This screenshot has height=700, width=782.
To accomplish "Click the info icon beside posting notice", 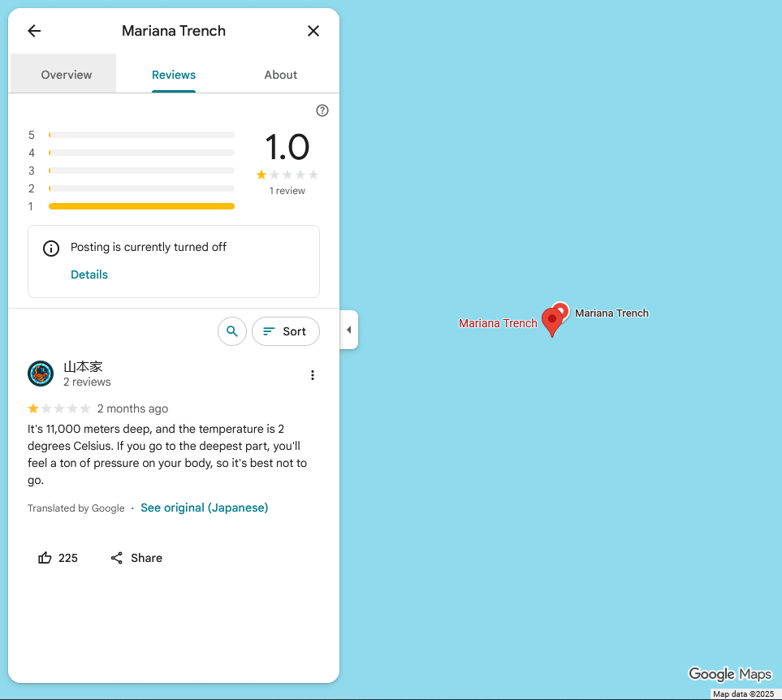I will click(50, 248).
